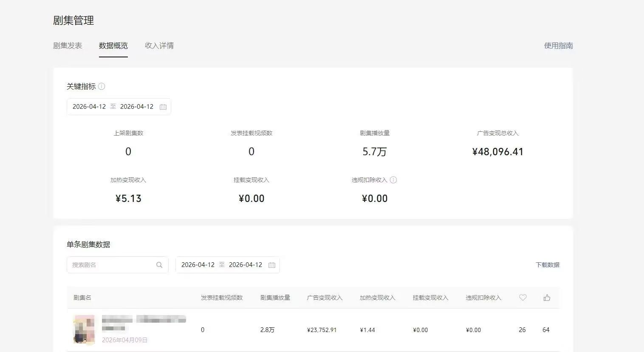Click the heart icon in the table header
This screenshot has height=352, width=644.
click(x=523, y=298)
